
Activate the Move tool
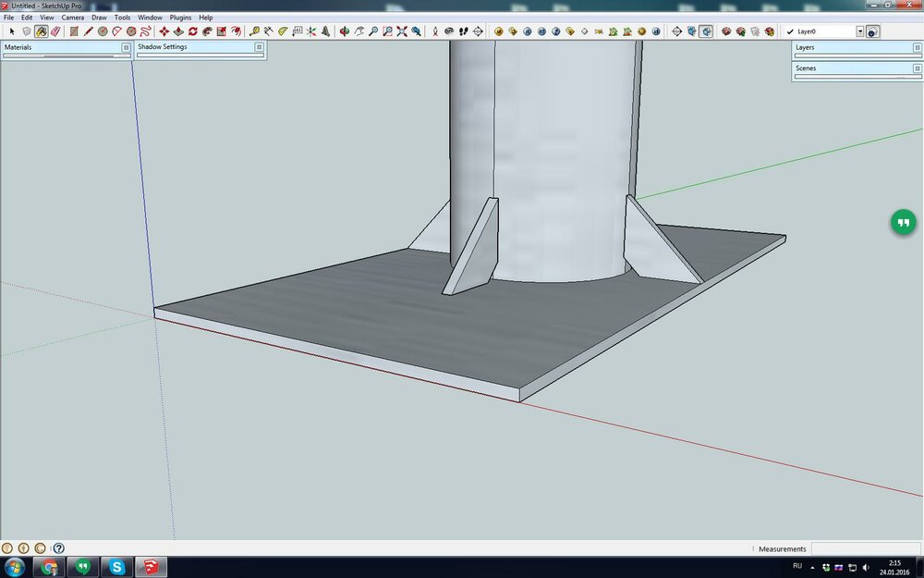(164, 31)
